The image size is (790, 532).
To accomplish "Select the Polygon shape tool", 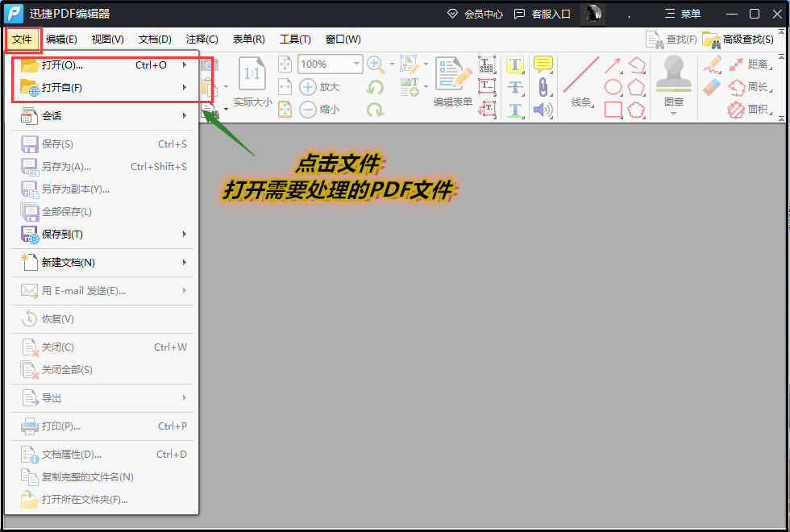I will pos(637,87).
